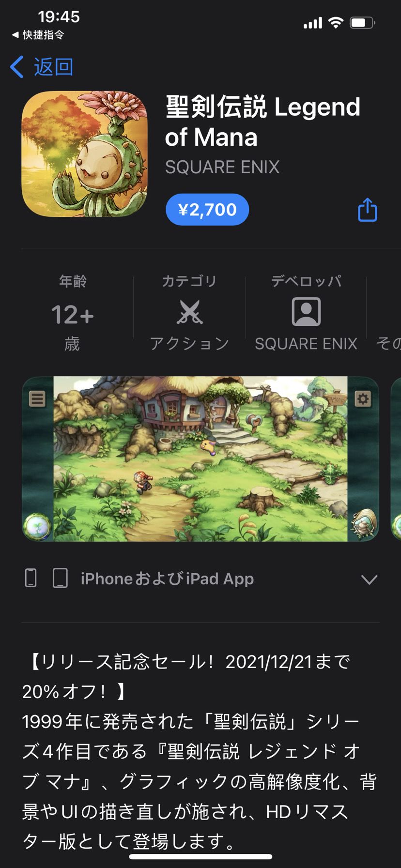Viewport: 401px width, 868px height.
Task: Tap the cellular signal bars icon
Action: tap(313, 22)
